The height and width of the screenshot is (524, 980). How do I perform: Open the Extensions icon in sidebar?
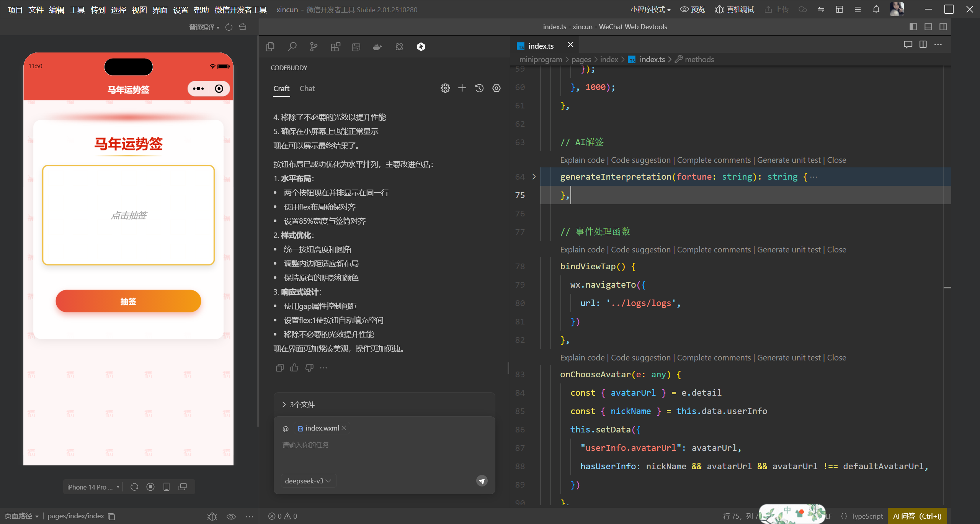pos(335,47)
